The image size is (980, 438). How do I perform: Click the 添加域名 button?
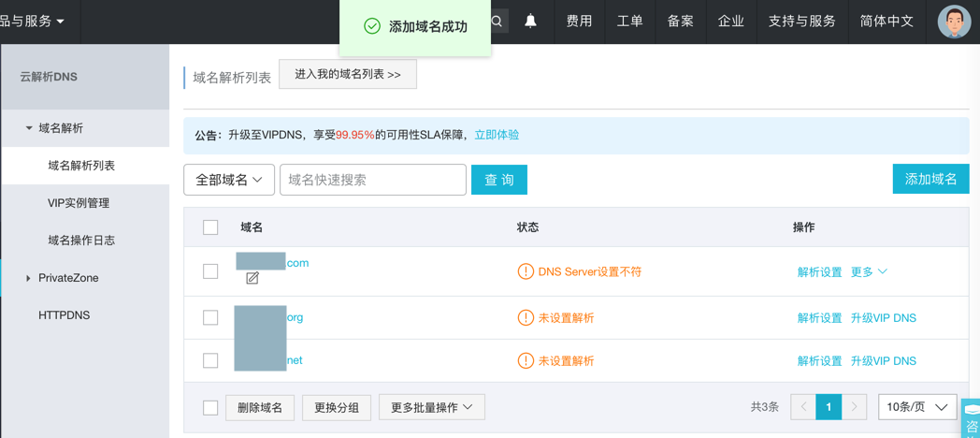pos(930,179)
